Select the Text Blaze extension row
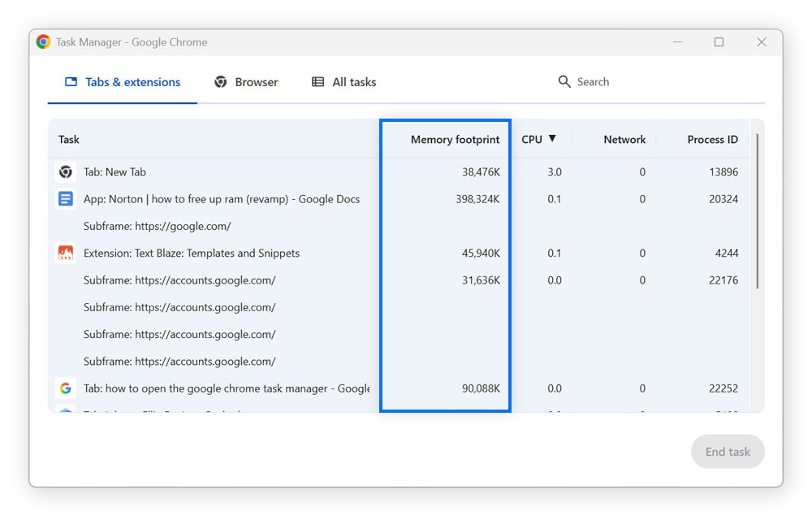812x516 pixels. pyautogui.click(x=244, y=253)
